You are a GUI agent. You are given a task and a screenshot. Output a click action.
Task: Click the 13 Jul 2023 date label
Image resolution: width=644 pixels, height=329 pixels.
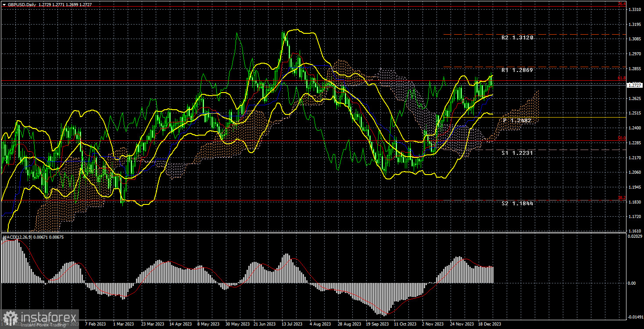point(293,324)
